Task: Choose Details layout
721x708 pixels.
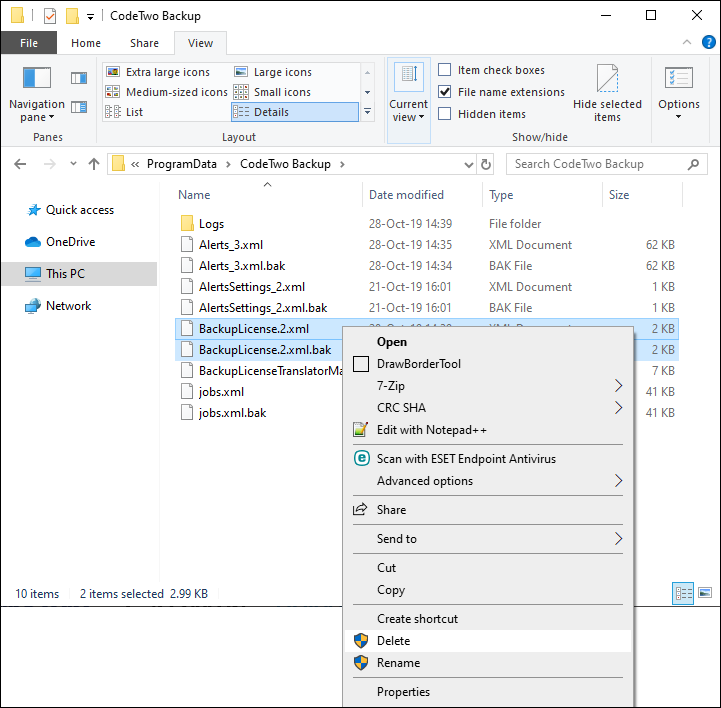Action: tap(295, 112)
